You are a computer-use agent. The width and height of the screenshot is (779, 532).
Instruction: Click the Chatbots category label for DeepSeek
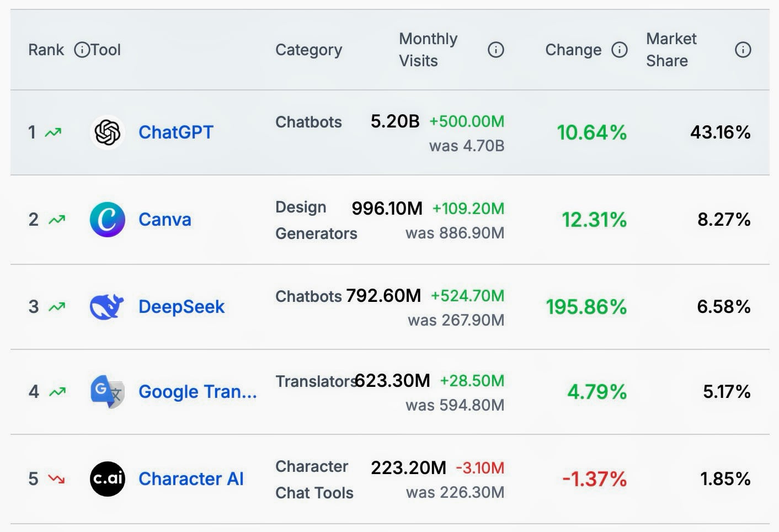[307, 296]
